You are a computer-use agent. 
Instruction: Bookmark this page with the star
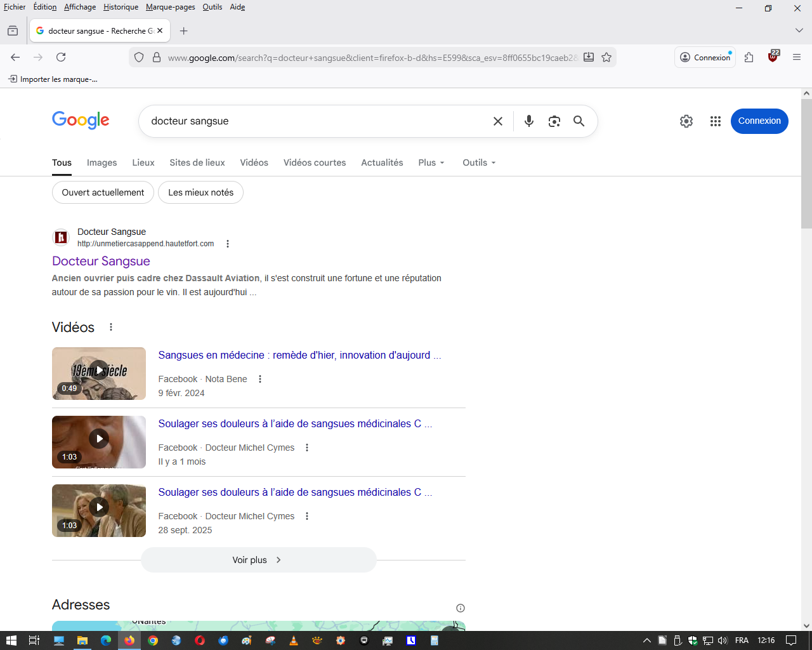tap(606, 57)
